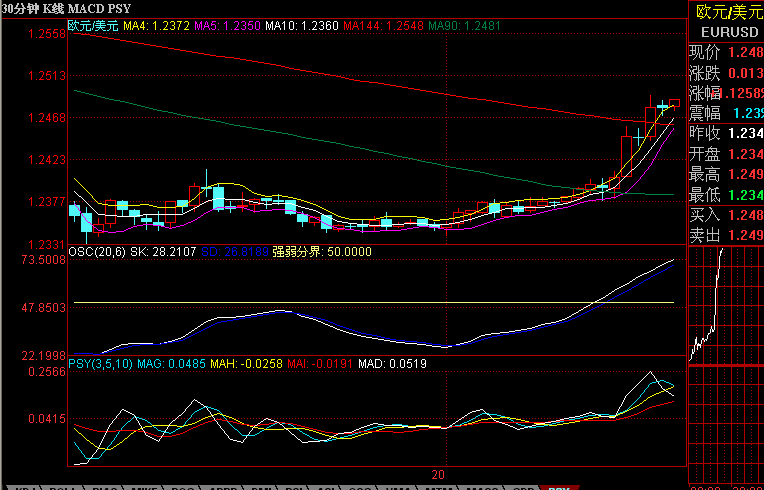Click the 涨跌 row in the quote panel

click(726, 73)
